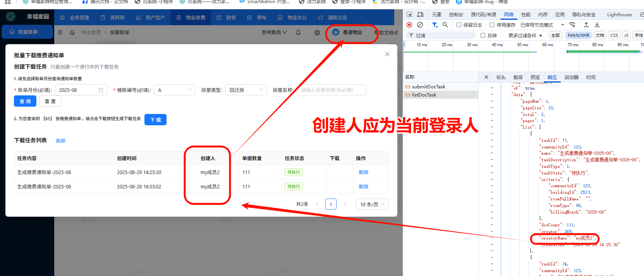The width and height of the screenshot is (644, 276).
Task: Select the submitDocTask request row
Action: (441, 86)
